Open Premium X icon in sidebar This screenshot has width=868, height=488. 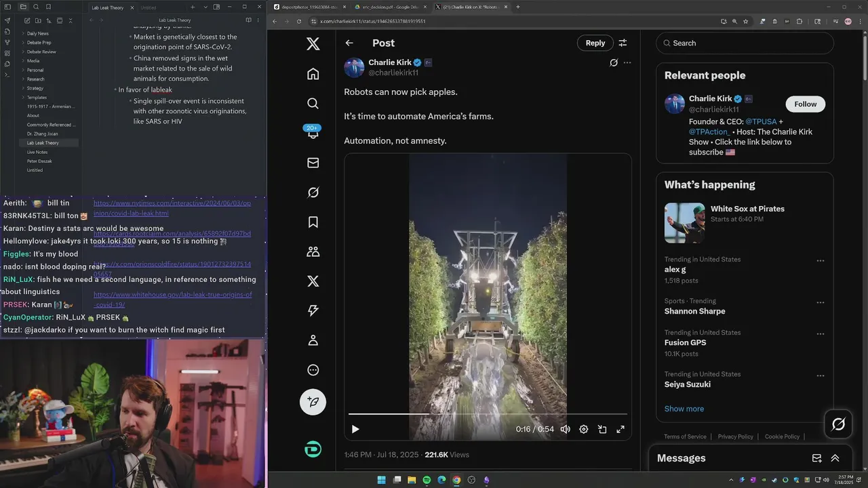pyautogui.click(x=313, y=281)
